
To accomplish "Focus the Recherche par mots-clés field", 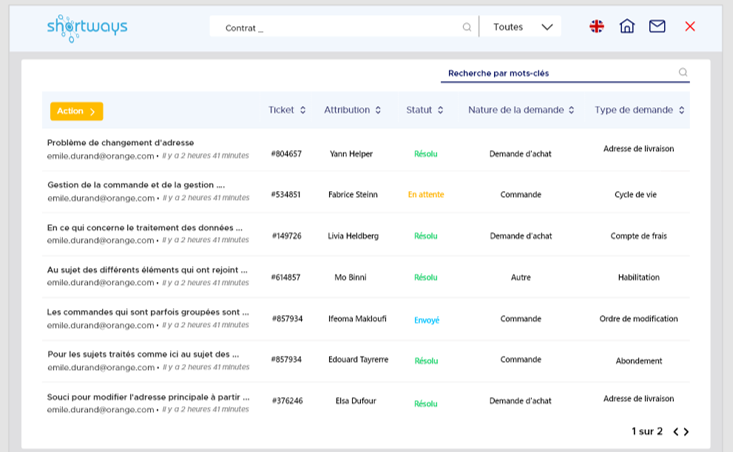I will coord(565,73).
